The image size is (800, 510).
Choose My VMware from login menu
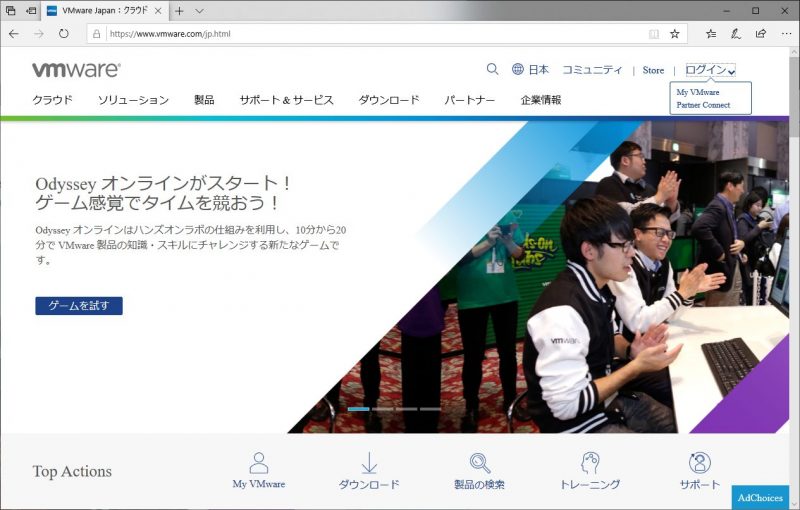click(x=697, y=92)
